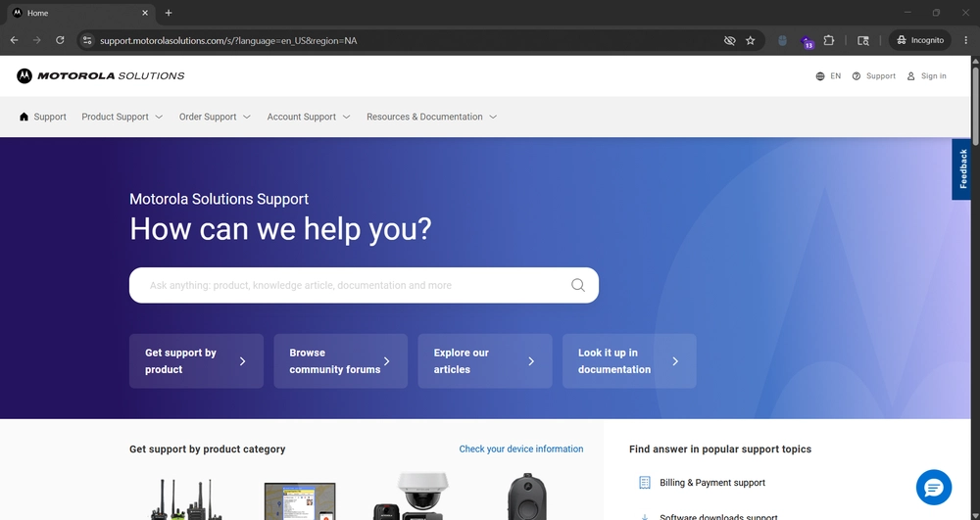Click "Get support by product category" heading
Viewport: 980px width, 520px height.
[x=208, y=449]
